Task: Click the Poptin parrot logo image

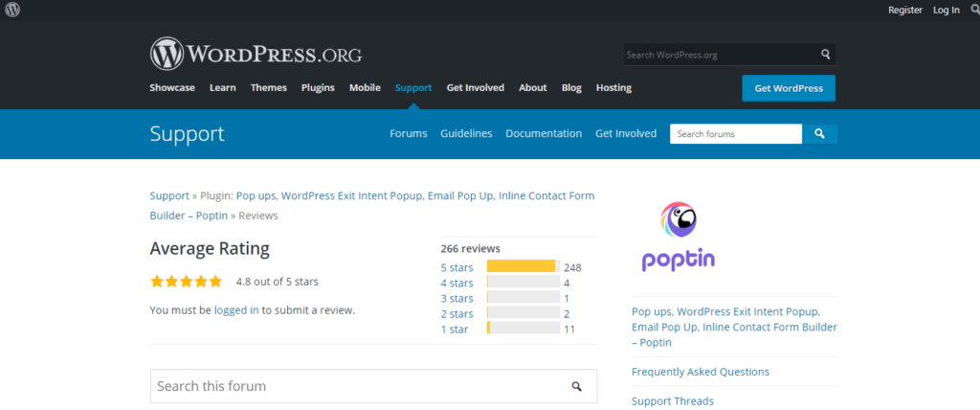Action: pyautogui.click(x=679, y=237)
